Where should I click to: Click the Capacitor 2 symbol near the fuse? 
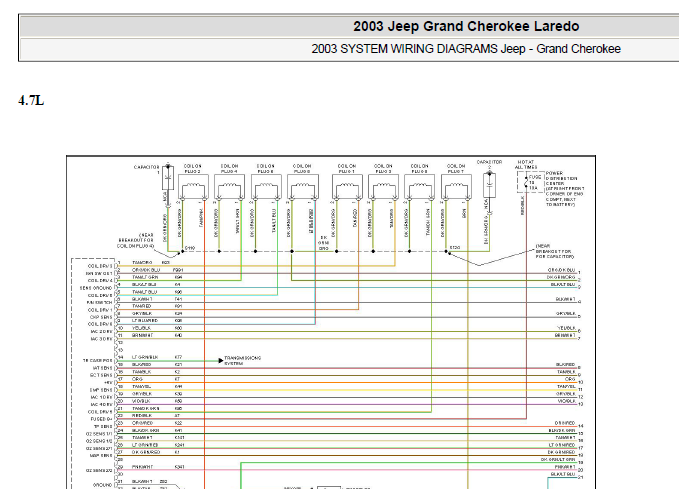(489, 185)
